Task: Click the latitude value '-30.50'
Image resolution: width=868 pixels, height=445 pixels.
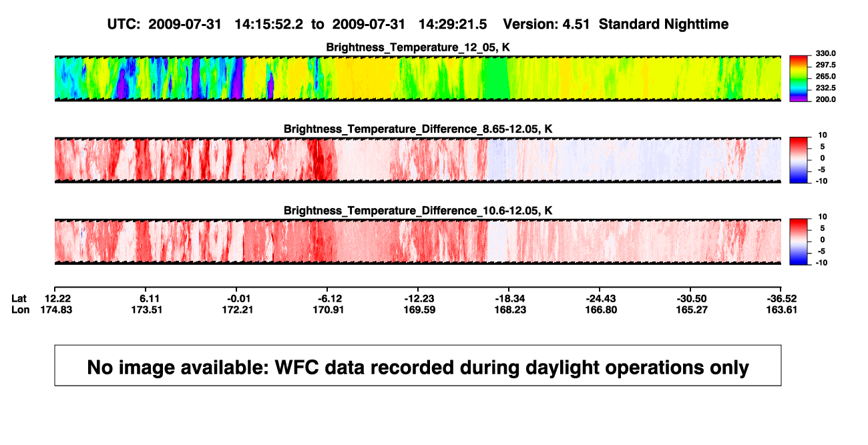Action: pos(693,298)
